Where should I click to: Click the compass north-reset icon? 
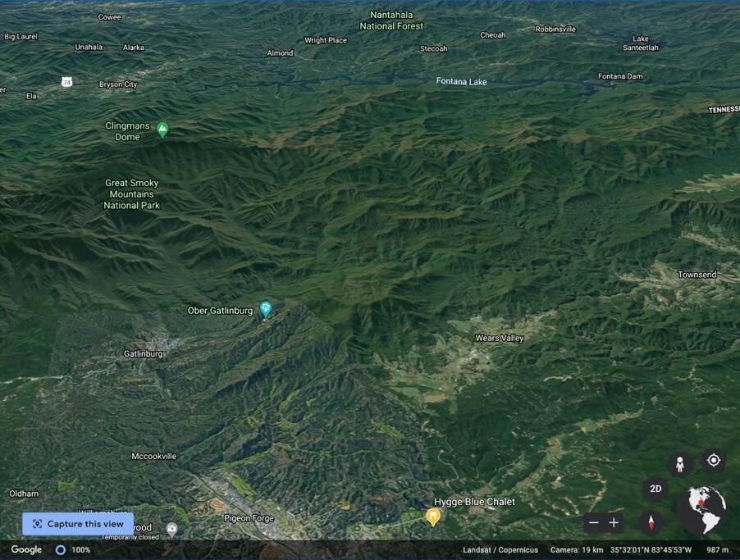click(651, 523)
